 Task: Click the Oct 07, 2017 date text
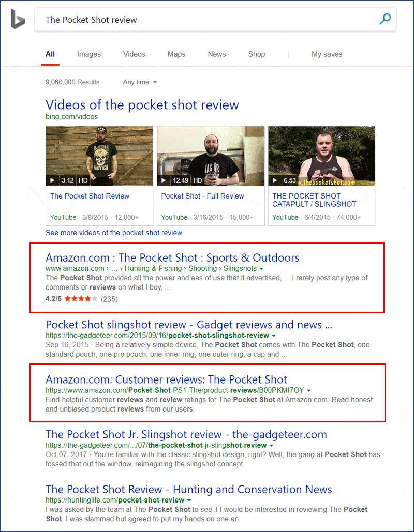point(66,454)
